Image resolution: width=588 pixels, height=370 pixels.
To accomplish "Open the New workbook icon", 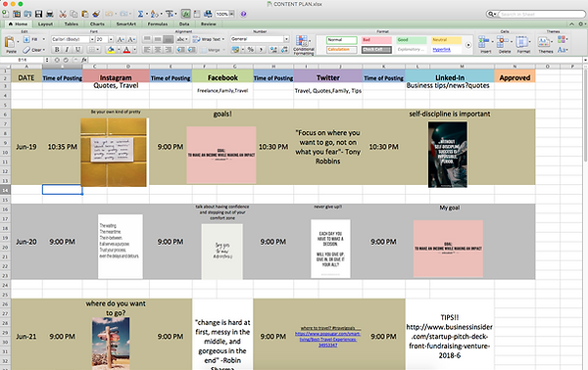I will pyautogui.click(x=5, y=14).
